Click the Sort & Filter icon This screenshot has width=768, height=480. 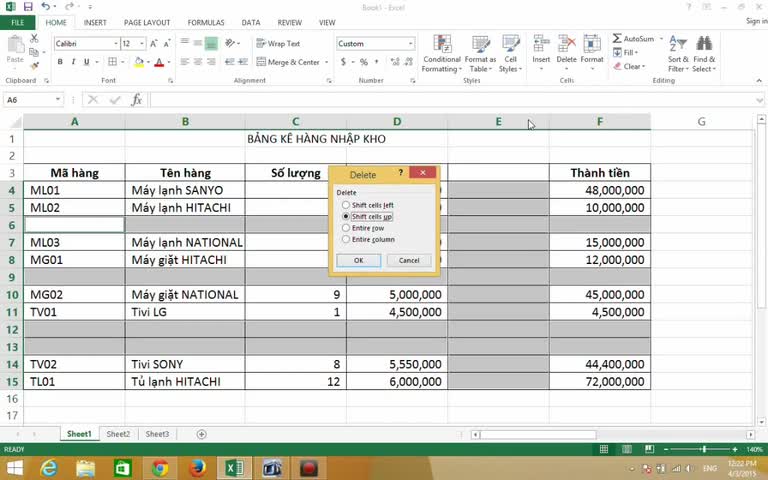point(678,43)
